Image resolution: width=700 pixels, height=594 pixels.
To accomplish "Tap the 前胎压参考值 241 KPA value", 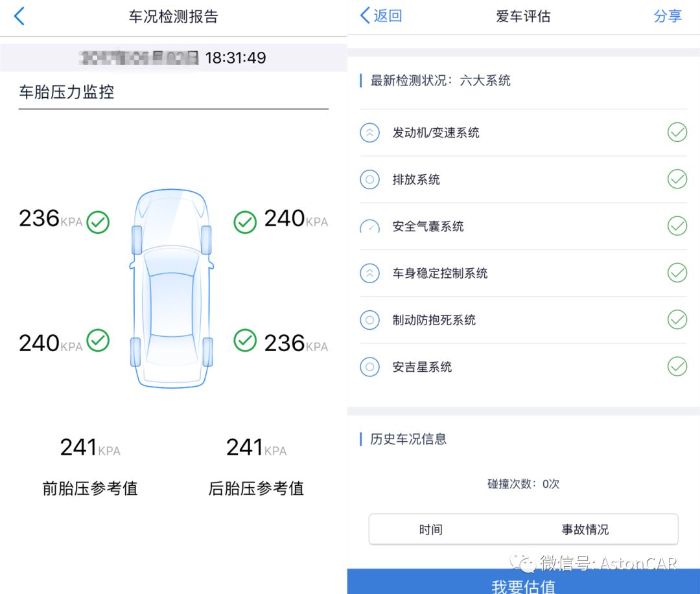I will pos(89,447).
